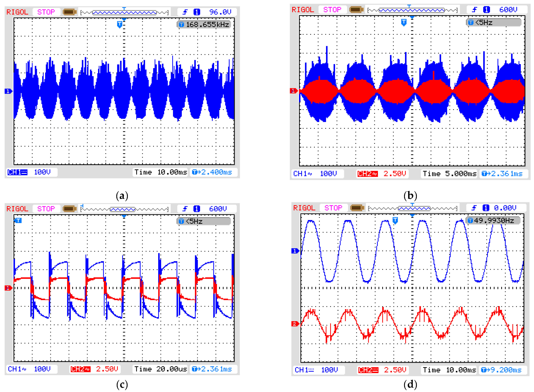Open the Time 10.00ms timebase setting in panel (a)
This screenshot has width=534, height=392.
click(161, 172)
